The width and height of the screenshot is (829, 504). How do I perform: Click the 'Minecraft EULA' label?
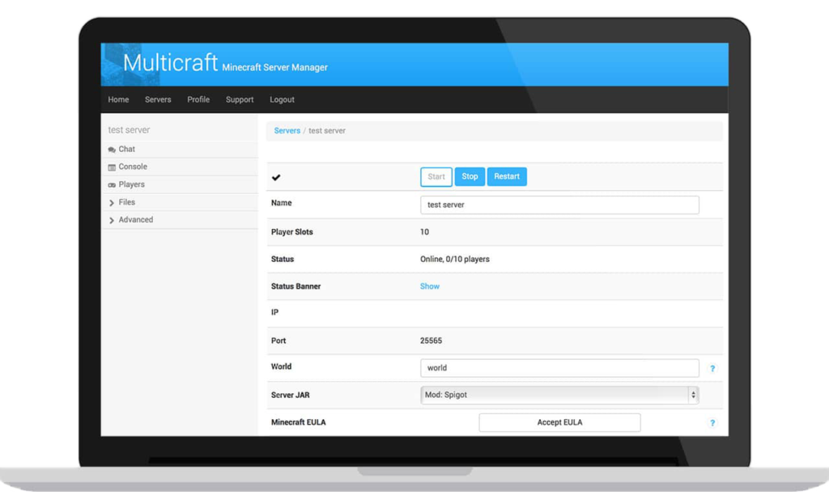click(x=298, y=422)
